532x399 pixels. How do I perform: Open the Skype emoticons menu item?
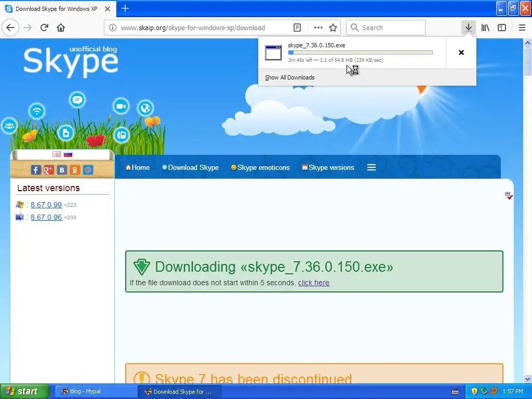[x=260, y=167]
